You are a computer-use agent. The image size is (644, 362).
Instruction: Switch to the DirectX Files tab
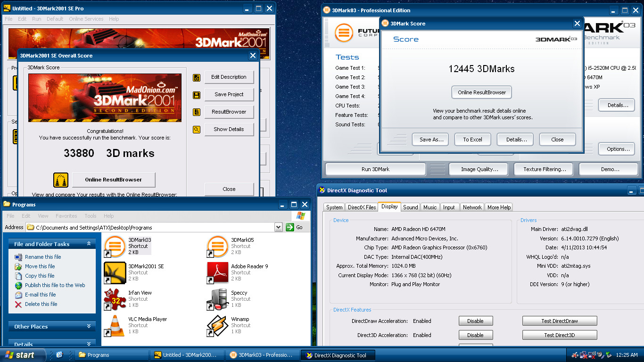click(x=362, y=207)
